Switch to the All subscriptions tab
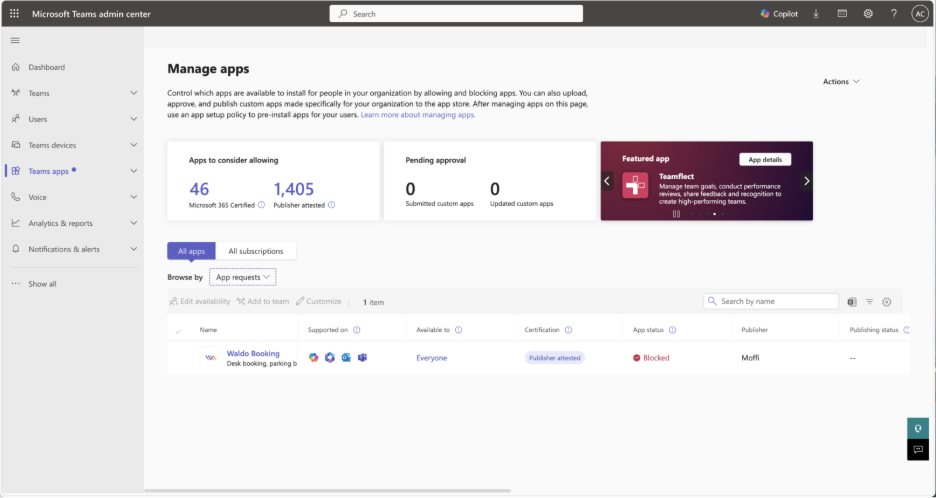This screenshot has height=498, width=936. point(256,251)
